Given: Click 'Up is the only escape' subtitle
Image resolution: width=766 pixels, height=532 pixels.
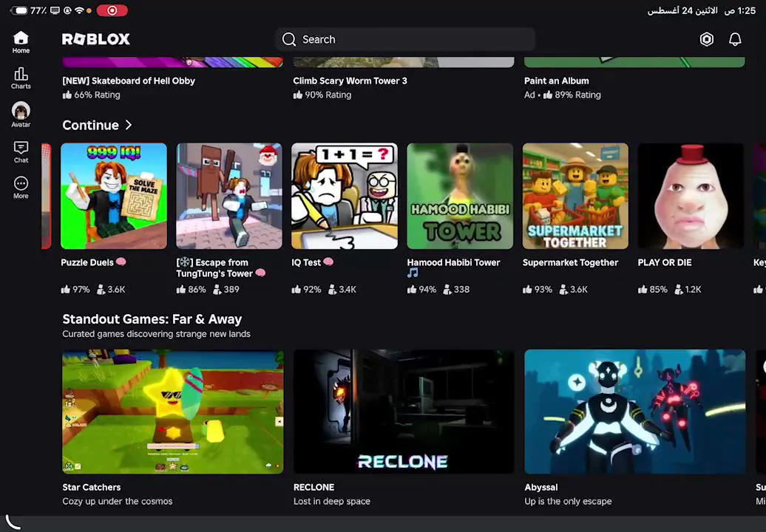Looking at the screenshot, I should (568, 501).
